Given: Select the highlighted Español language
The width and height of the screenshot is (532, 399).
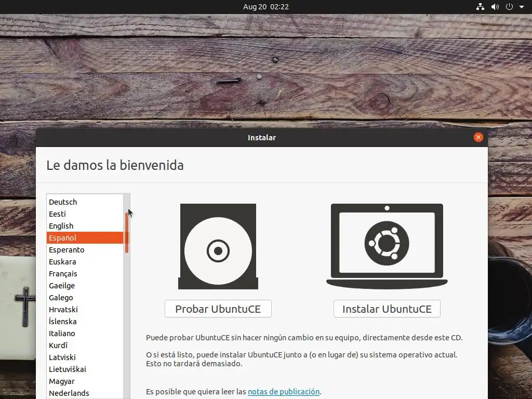Looking at the screenshot, I should [85, 238].
